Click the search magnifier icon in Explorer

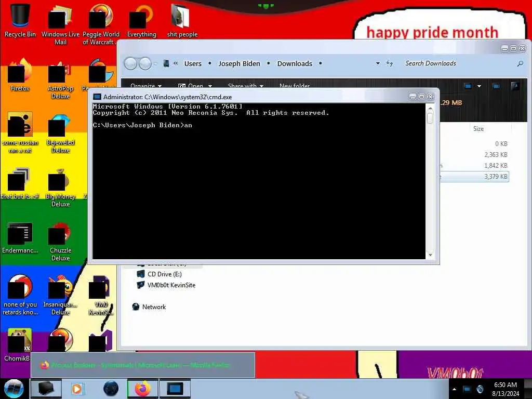point(520,63)
